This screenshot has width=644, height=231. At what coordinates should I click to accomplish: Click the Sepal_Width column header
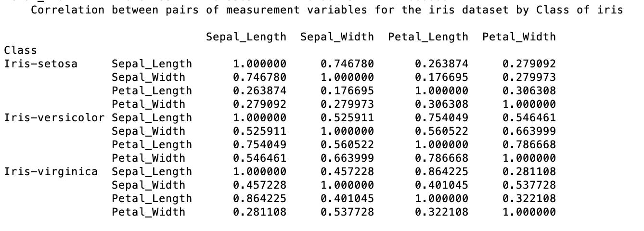pyautogui.click(x=337, y=37)
